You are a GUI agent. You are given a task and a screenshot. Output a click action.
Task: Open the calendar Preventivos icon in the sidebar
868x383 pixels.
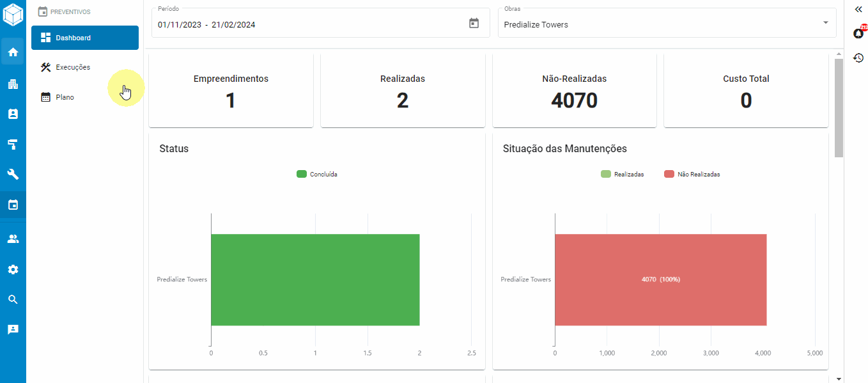coord(13,205)
